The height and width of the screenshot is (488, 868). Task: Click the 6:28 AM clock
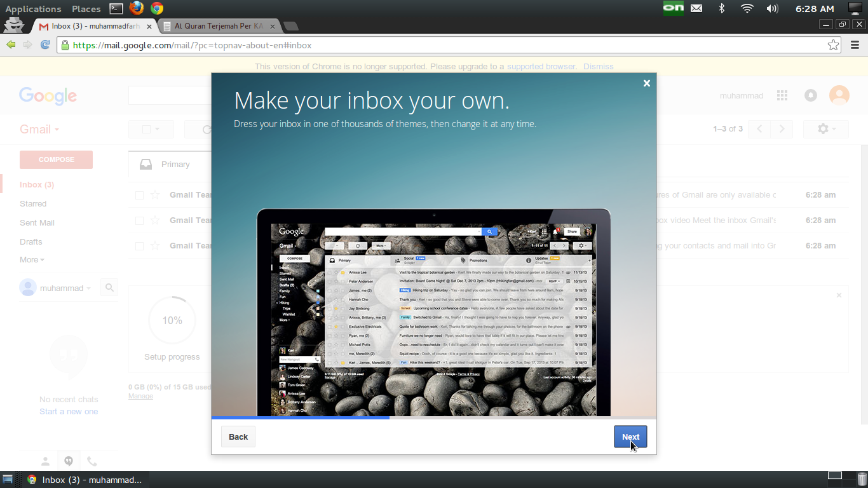coord(815,9)
